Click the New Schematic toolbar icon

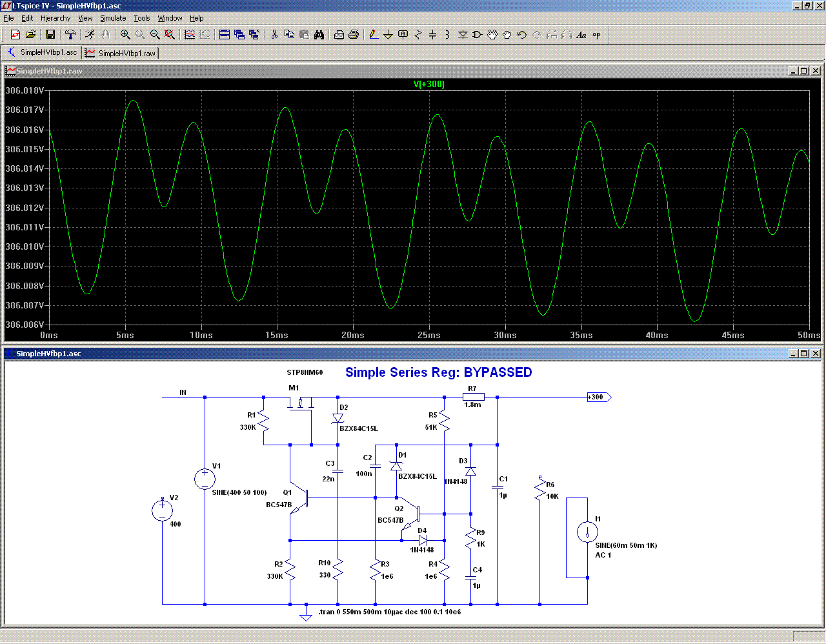pyautogui.click(x=15, y=35)
